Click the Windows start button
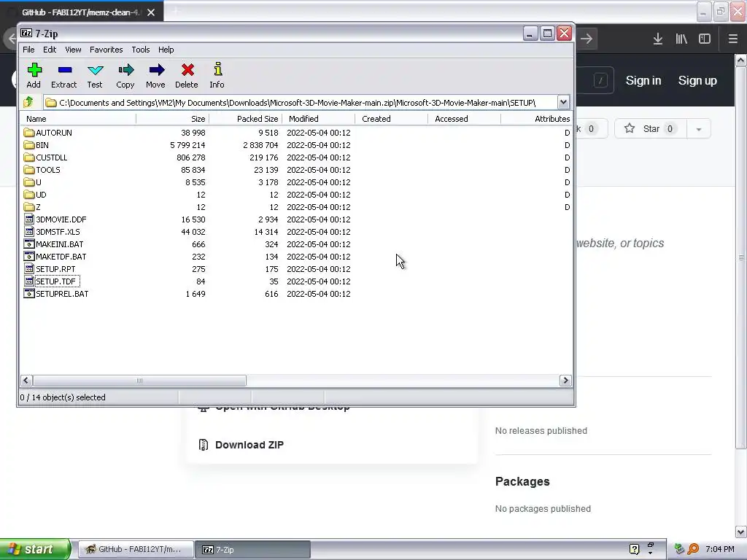Screen dimensions: 747x560 tap(35, 549)
